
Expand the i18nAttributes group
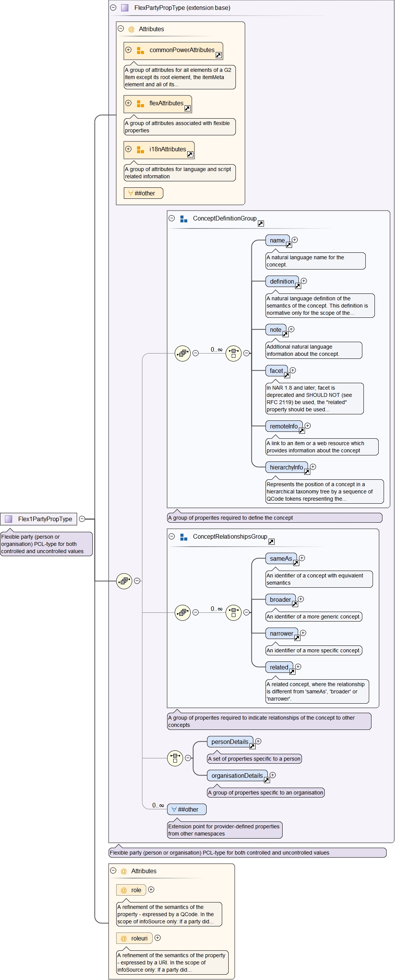pos(128,149)
